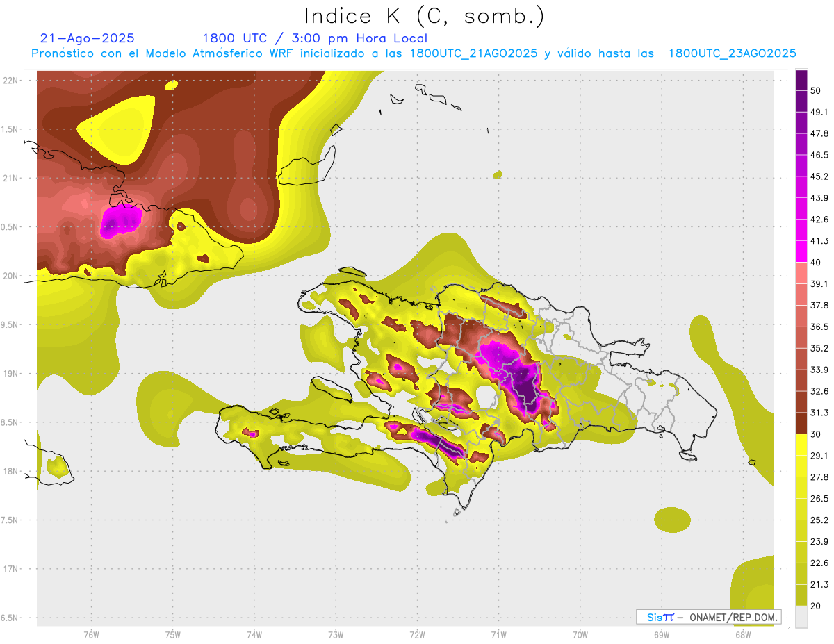834x644 pixels.
Task: Click the 21N latitude label
Action: coord(10,178)
